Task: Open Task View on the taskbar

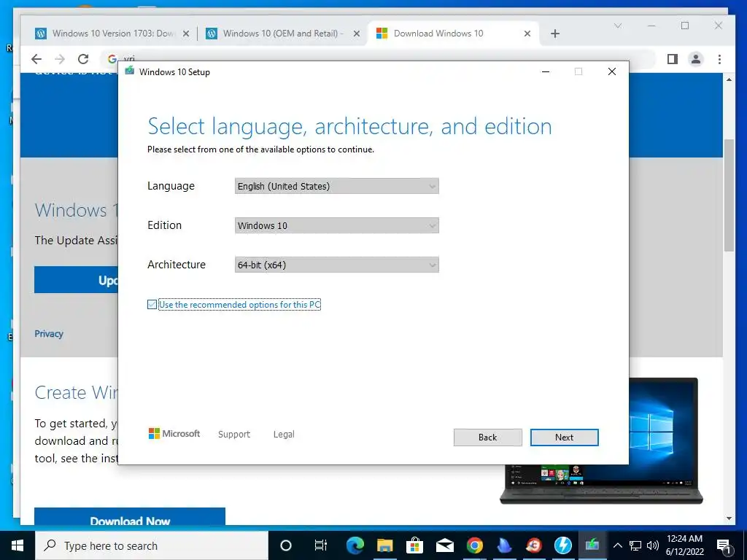Action: [x=321, y=545]
